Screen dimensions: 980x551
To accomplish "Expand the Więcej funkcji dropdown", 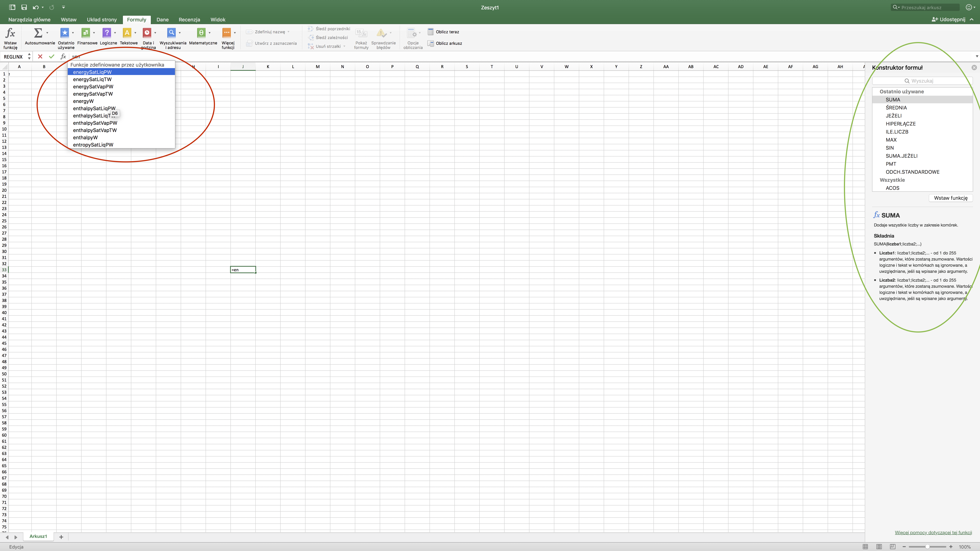I will click(234, 33).
